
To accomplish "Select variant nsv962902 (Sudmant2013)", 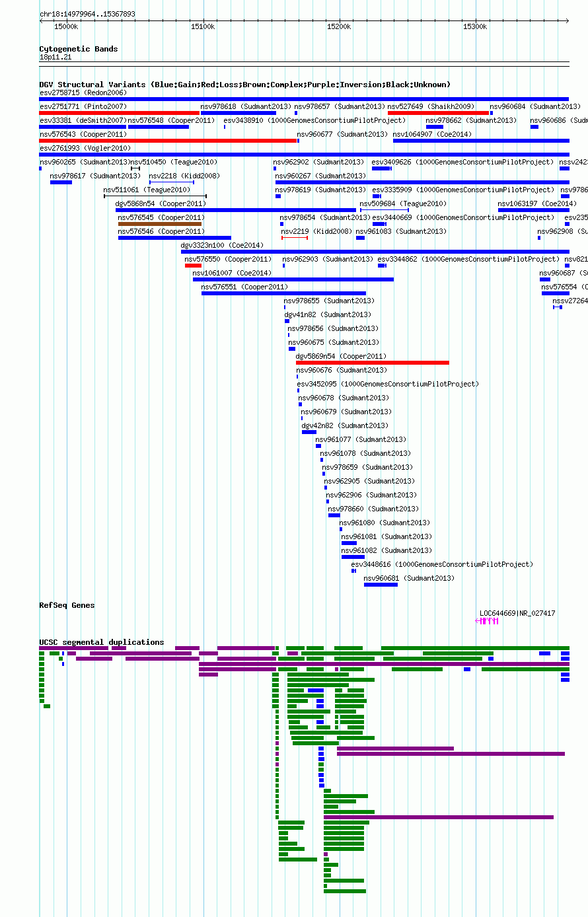I will (318, 162).
